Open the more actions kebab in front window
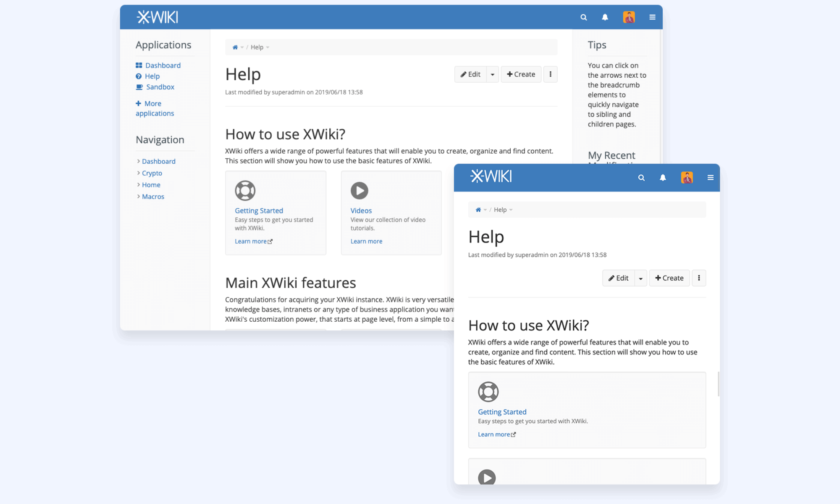 [x=699, y=278]
